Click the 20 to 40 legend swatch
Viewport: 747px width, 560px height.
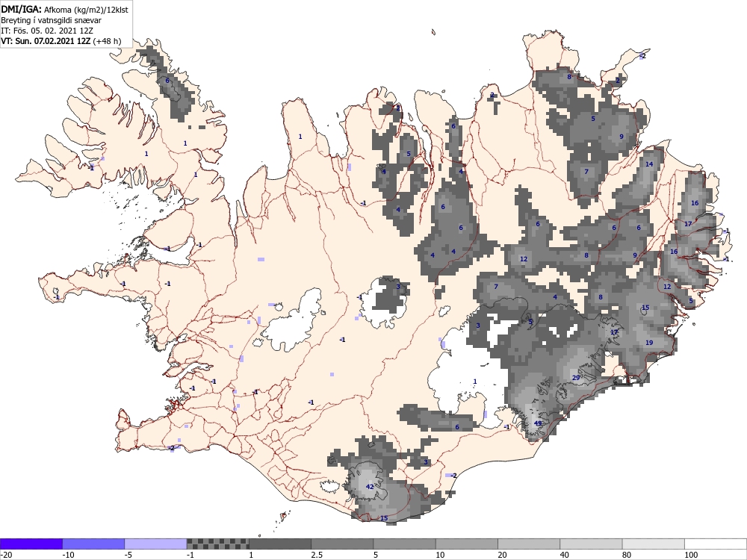pos(529,544)
